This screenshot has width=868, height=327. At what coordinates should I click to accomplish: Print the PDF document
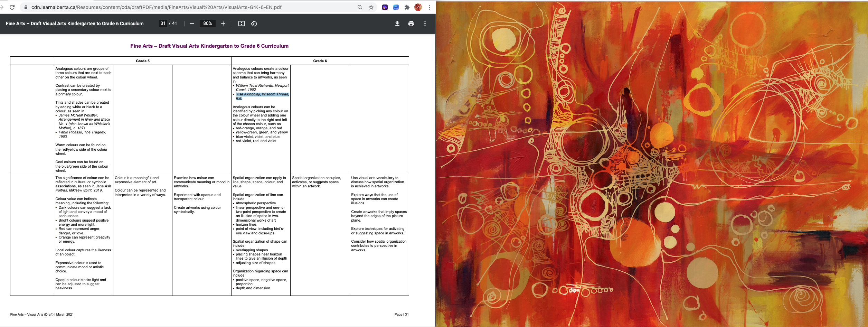point(411,24)
